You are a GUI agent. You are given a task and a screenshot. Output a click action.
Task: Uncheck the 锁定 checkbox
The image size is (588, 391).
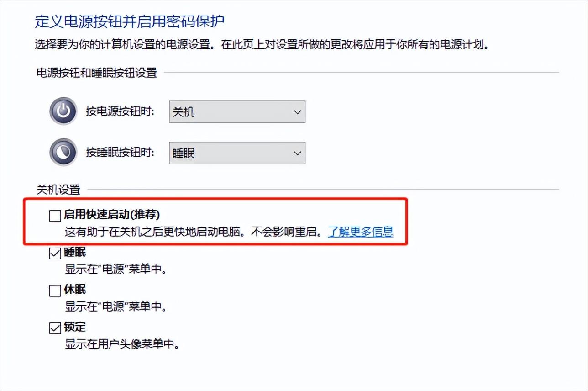(55, 328)
